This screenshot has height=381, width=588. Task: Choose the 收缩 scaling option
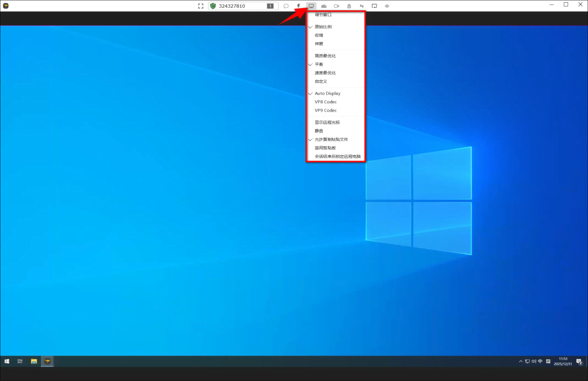tap(335, 35)
